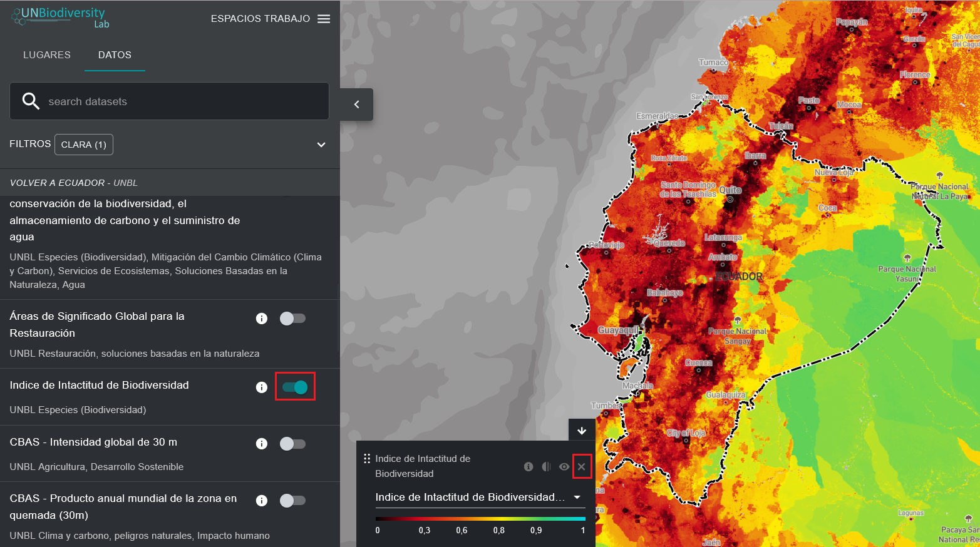Show info for Áreas de Significado Global

point(262,319)
